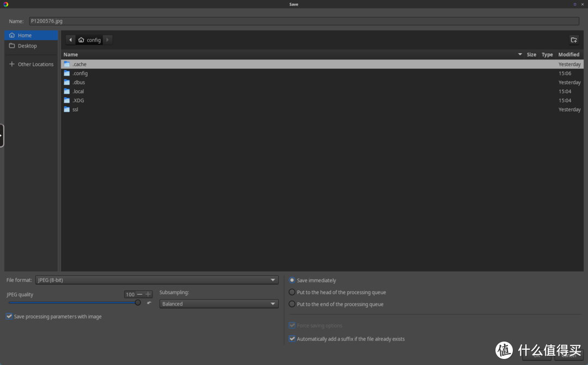Click the ssl folder icon

[x=67, y=109]
